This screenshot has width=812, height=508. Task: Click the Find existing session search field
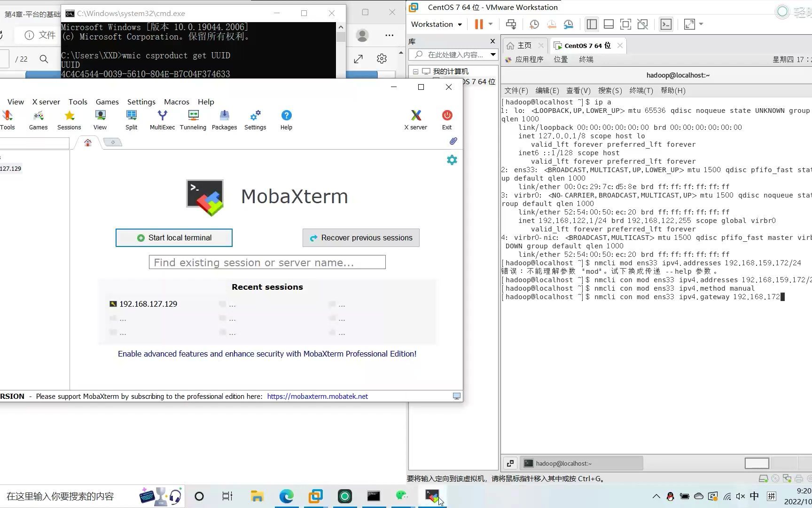click(267, 262)
